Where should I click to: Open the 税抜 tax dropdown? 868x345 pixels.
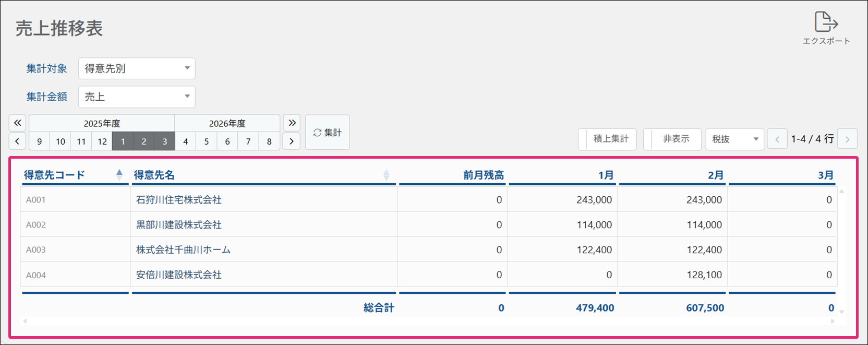[x=734, y=139]
